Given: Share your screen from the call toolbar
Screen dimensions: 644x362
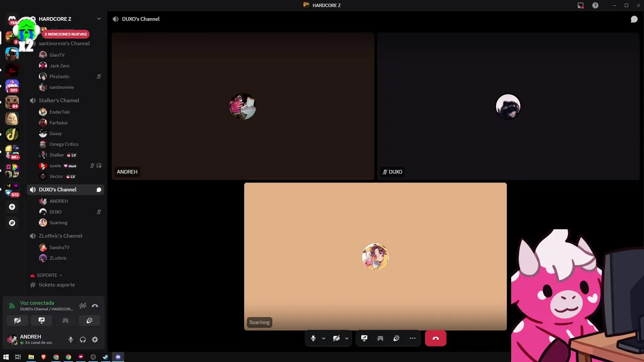Looking at the screenshot, I should point(364,338).
